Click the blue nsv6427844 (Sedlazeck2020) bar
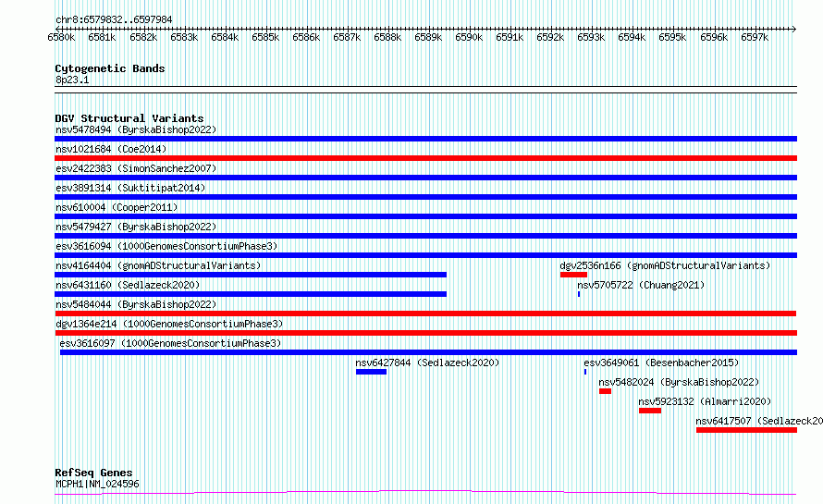The width and height of the screenshot is (823, 504). pos(371,372)
